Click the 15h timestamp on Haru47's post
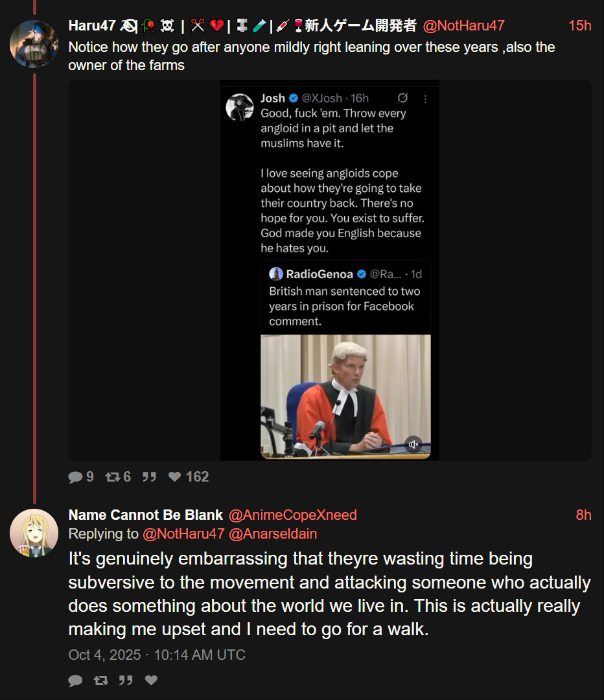This screenshot has width=604, height=700. click(x=579, y=26)
